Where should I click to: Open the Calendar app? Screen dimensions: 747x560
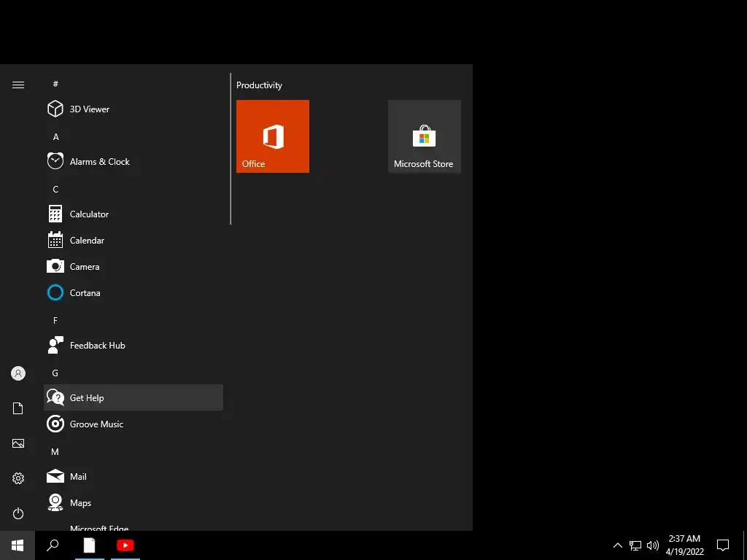(x=133, y=240)
